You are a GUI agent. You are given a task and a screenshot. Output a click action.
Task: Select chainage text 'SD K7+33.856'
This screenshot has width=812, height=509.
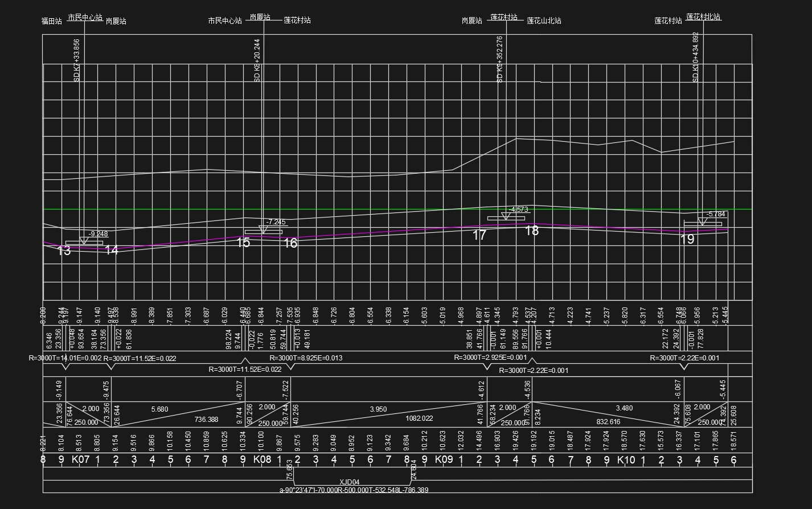(x=77, y=60)
